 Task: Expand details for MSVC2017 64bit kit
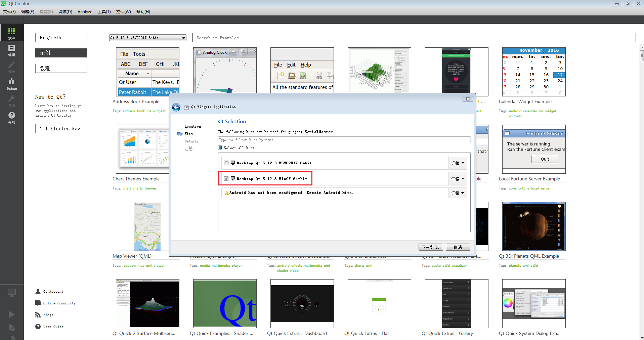pos(458,163)
